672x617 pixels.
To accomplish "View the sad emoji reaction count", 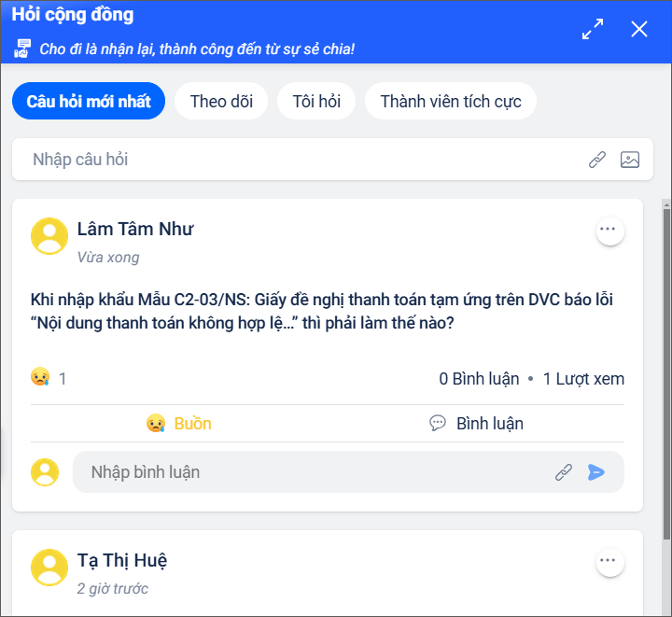I will pos(49,378).
